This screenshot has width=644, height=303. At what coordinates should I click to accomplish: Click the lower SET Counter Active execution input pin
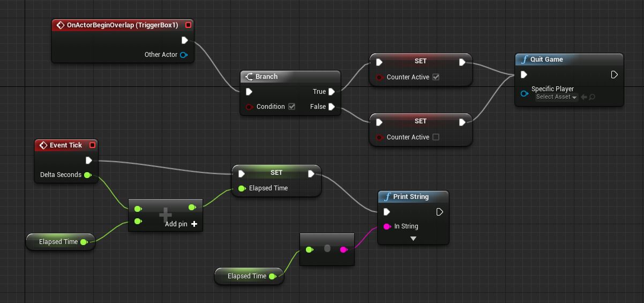pos(379,122)
